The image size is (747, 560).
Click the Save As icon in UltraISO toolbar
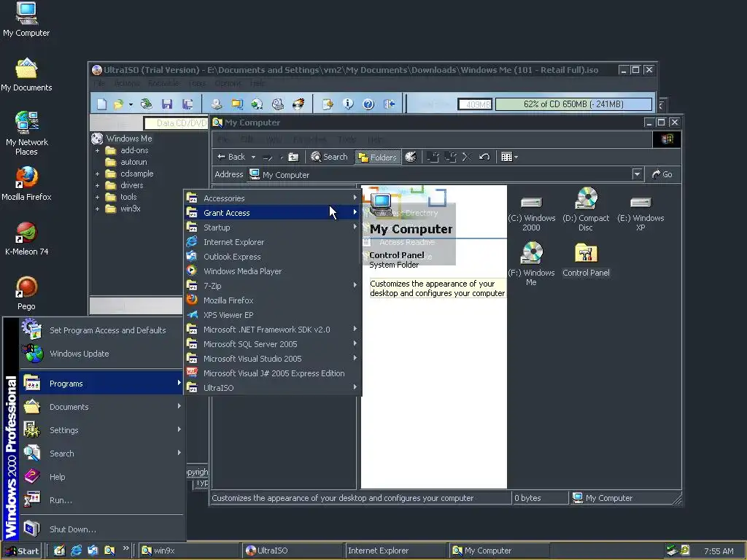[187, 104]
